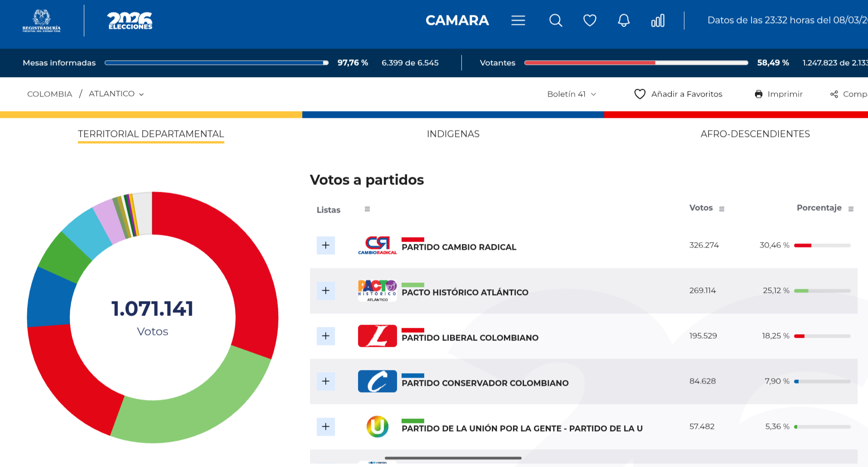Image resolution: width=868 pixels, height=467 pixels.
Task: Click the CAMARA header title
Action: pos(457,20)
